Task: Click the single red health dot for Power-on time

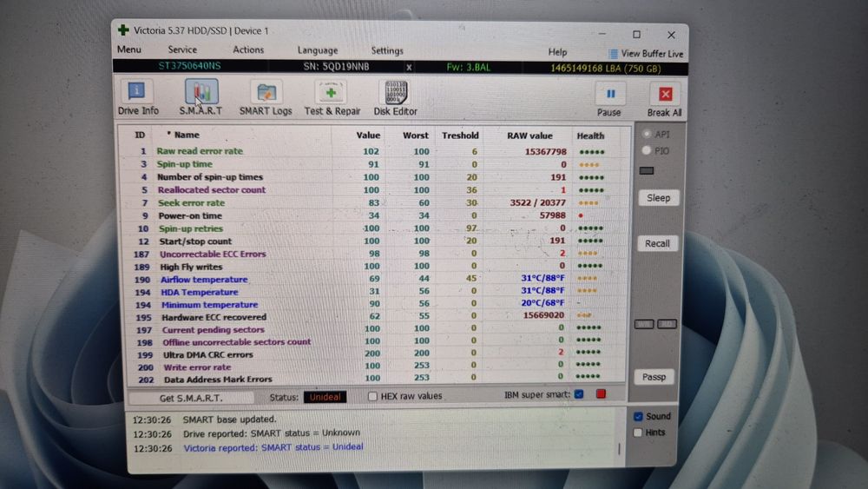Action: (x=581, y=215)
